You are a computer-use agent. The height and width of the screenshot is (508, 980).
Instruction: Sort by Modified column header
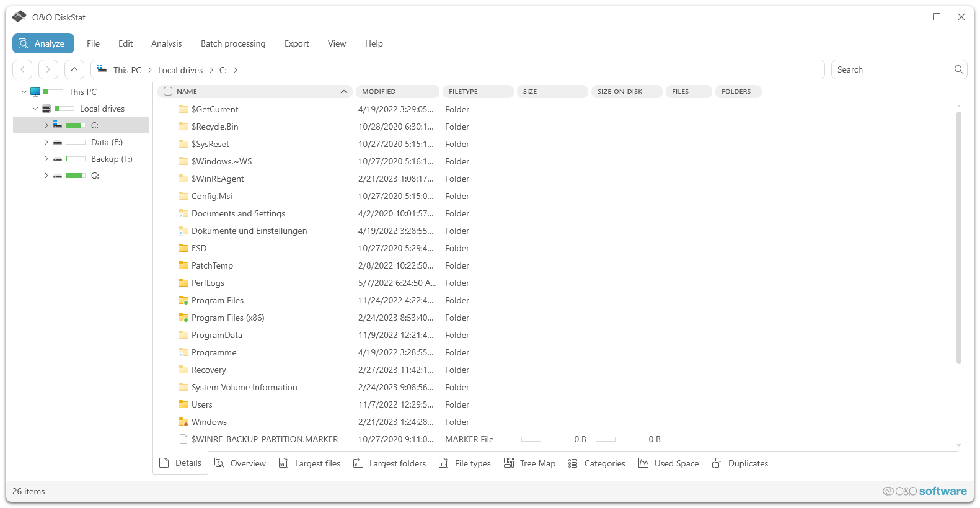(x=397, y=91)
